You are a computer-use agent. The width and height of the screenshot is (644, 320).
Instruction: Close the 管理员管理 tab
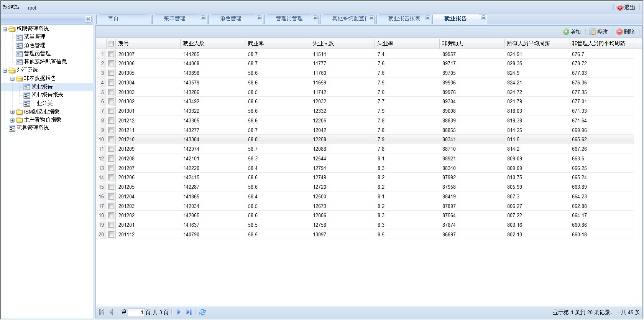315,18
